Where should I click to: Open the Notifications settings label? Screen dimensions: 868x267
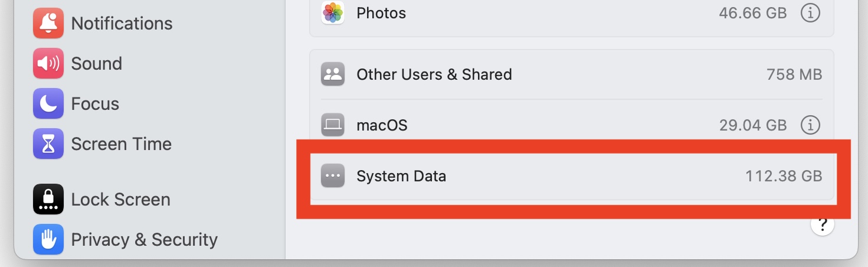click(122, 24)
